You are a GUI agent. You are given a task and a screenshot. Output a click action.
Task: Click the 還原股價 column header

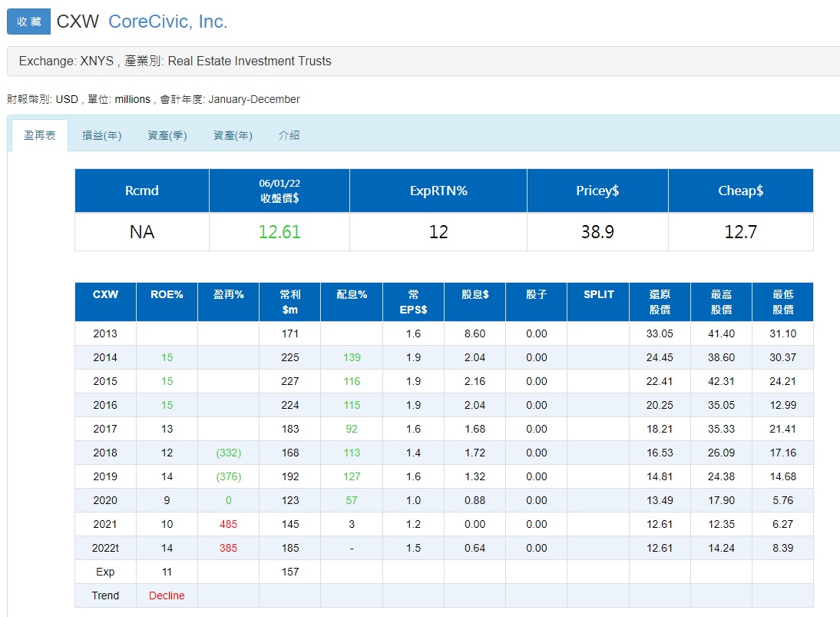pyautogui.click(x=659, y=301)
